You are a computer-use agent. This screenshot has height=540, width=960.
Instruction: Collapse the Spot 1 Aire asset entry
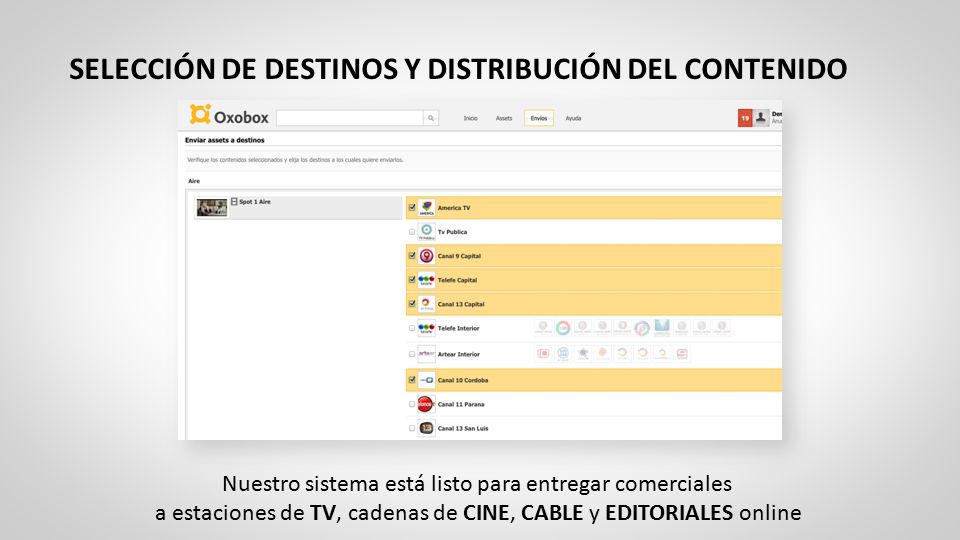coord(234,201)
